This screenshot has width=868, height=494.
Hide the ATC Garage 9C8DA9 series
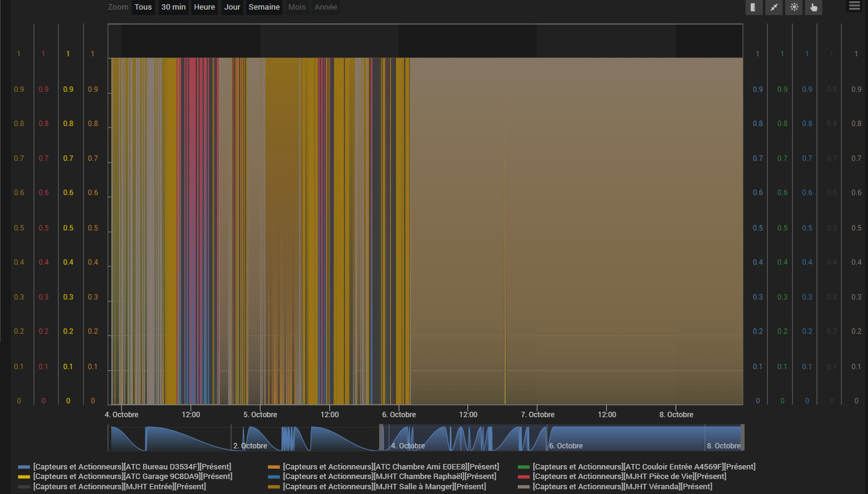(133, 476)
